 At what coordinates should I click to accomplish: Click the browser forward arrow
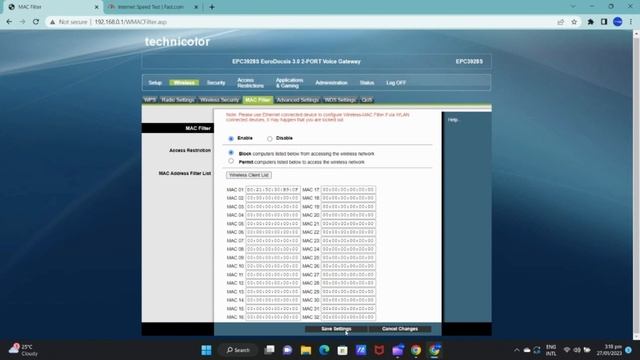[22, 22]
